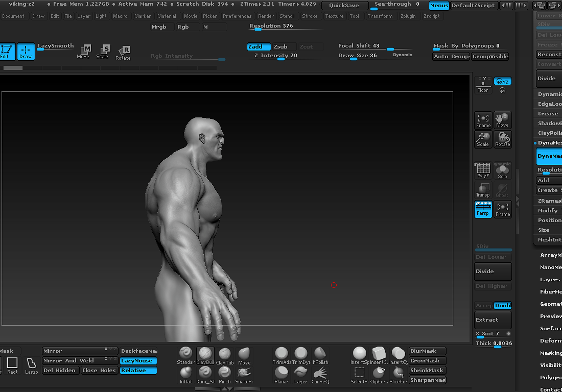Select the SnakeHook brush
This screenshot has width=562, height=392.
click(244, 375)
